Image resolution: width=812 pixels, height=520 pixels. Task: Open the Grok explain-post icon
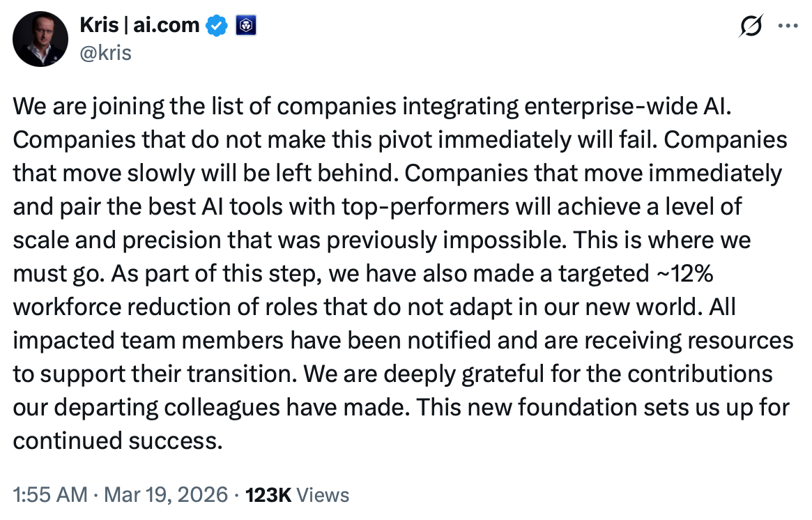751,26
